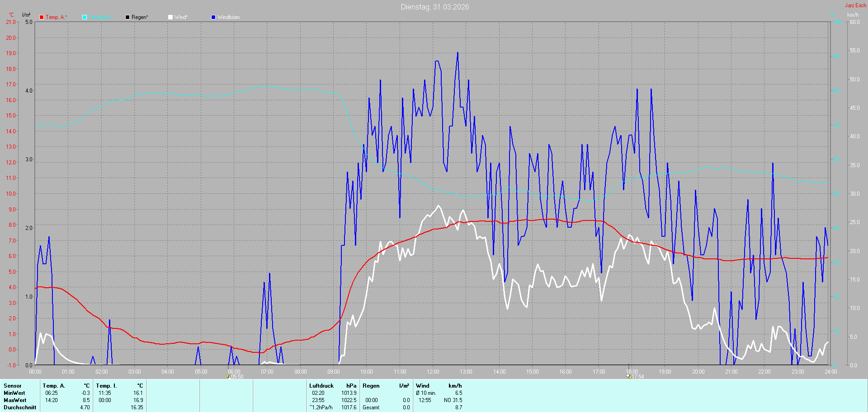Click the km/h axis unit label
The height and width of the screenshot is (412, 868).
click(853, 15)
